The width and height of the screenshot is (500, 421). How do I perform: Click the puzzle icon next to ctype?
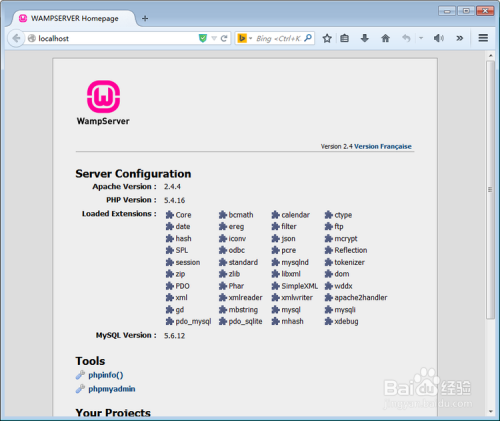329,215
